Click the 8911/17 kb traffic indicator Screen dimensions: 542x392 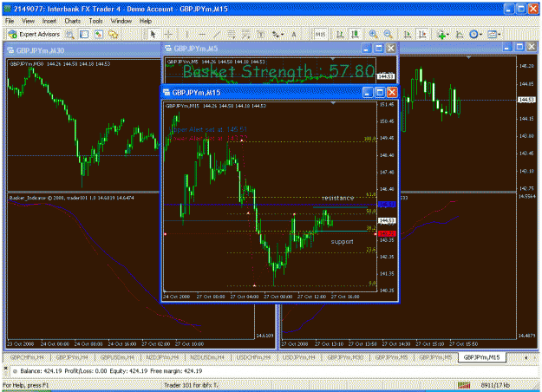[495, 385]
